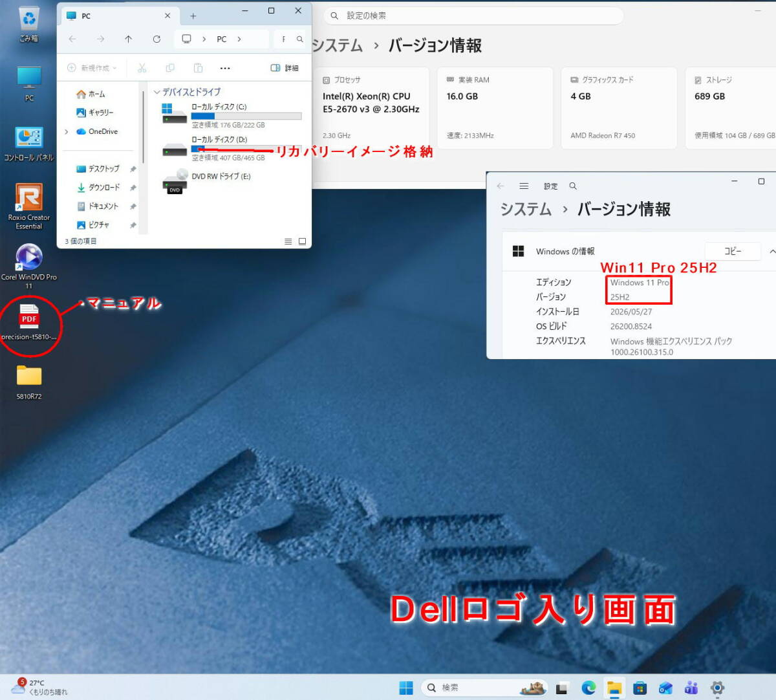Open the PC desktop shortcut icon
This screenshot has height=700, width=776.
(x=29, y=83)
